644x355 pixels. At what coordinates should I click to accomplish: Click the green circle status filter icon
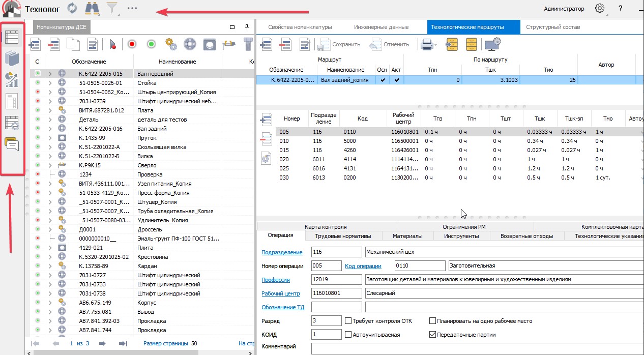coord(151,44)
